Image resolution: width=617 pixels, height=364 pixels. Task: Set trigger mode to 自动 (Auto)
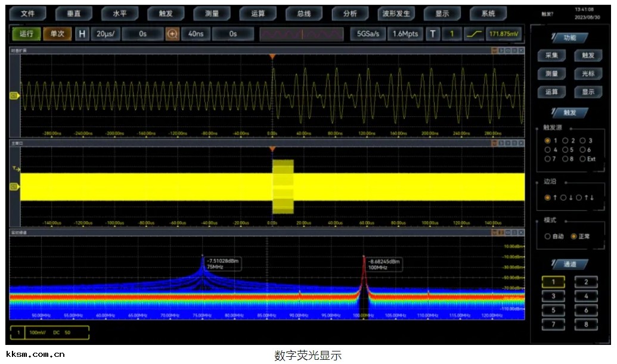(548, 237)
